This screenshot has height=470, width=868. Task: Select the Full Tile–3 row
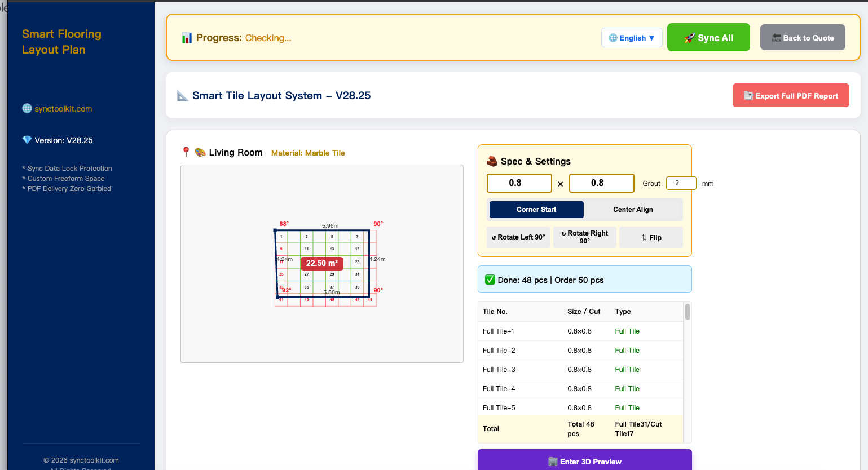point(580,370)
